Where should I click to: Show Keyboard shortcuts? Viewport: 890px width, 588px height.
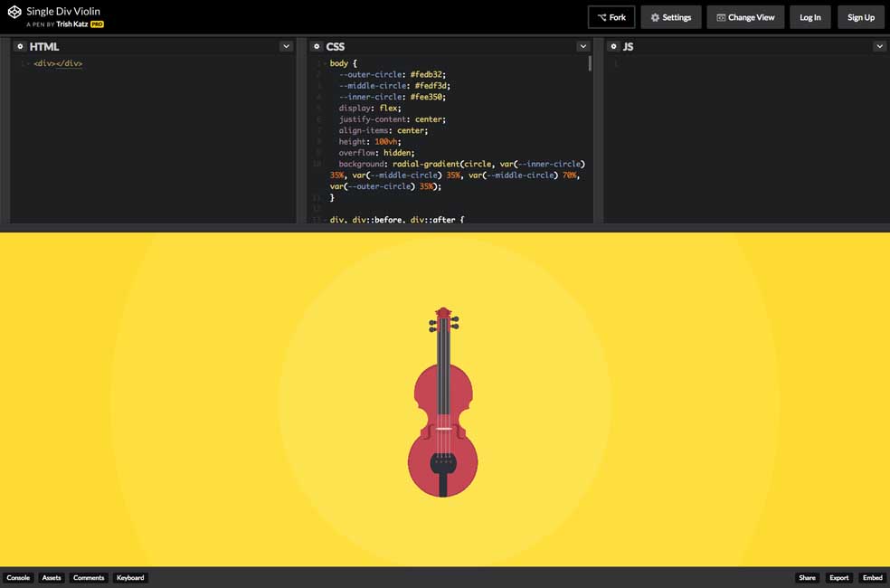click(x=130, y=578)
